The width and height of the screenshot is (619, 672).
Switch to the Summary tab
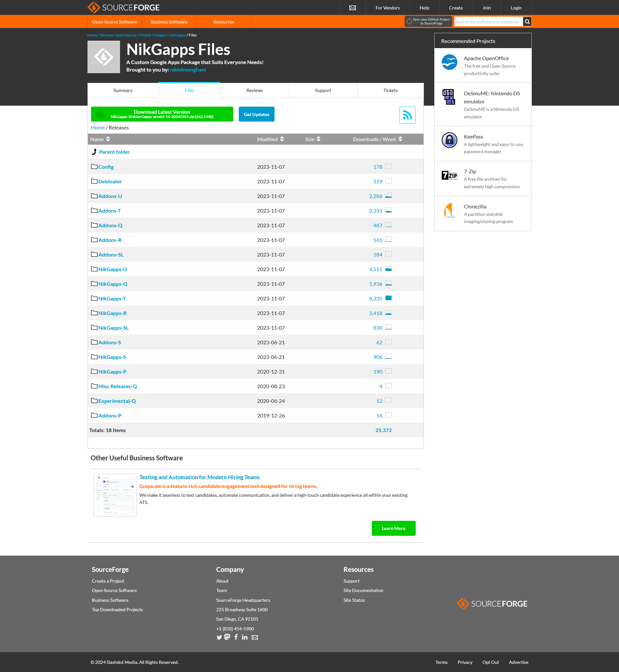[x=123, y=90]
